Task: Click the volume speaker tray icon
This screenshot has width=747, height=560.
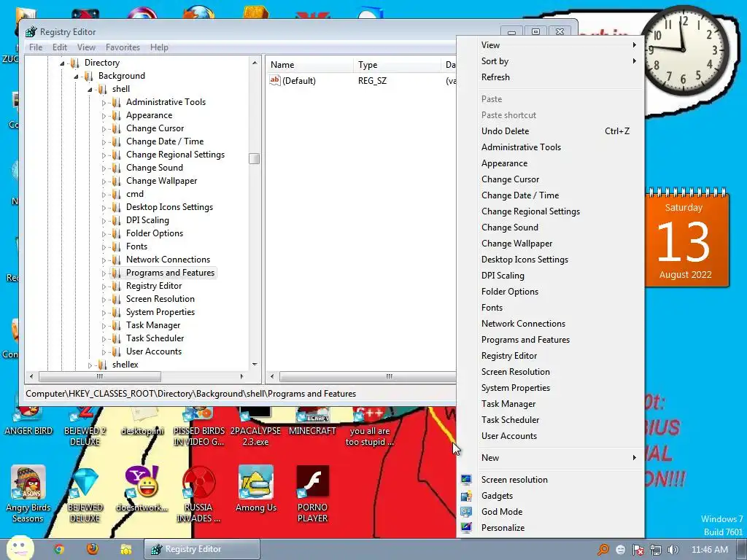Action: (673, 550)
